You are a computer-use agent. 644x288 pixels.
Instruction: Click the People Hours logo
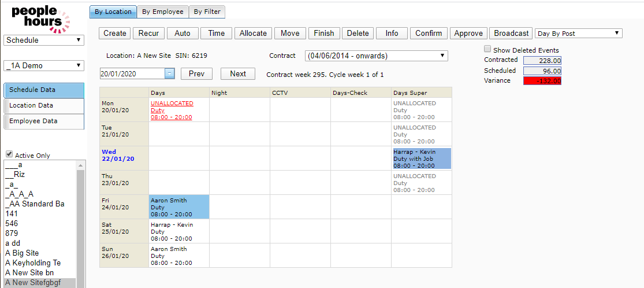coord(40,18)
